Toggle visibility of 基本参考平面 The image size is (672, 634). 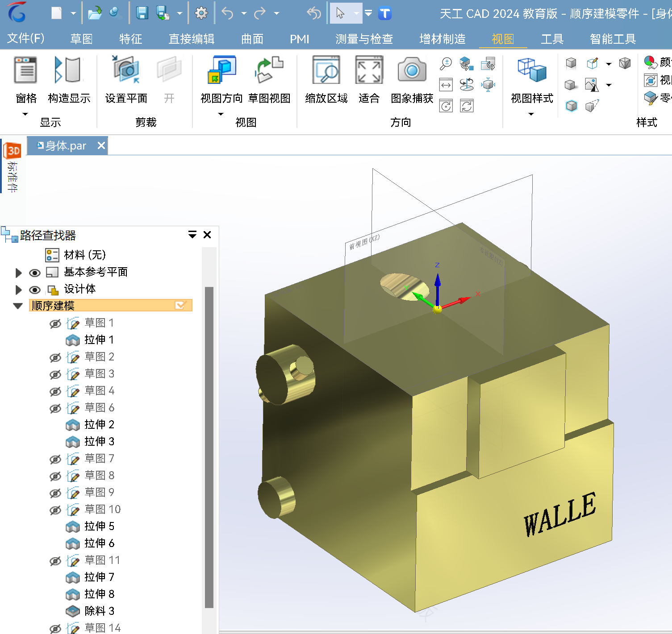click(35, 273)
